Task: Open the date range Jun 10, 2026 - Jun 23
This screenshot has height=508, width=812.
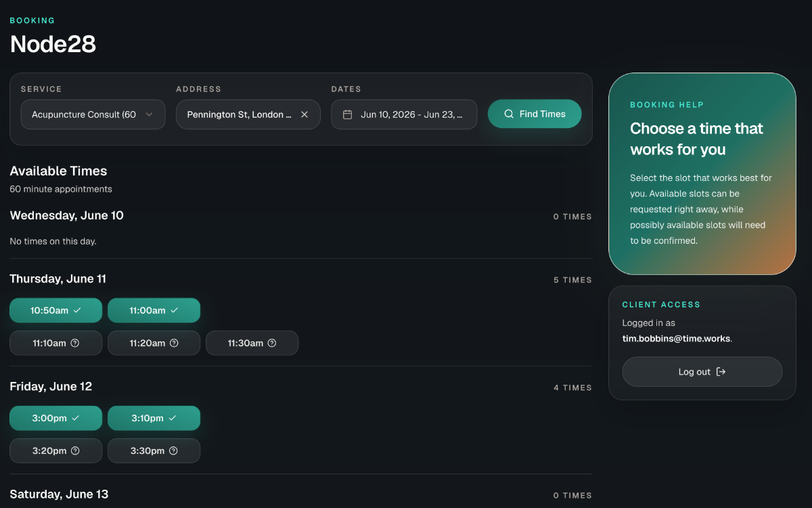Action: pyautogui.click(x=404, y=114)
